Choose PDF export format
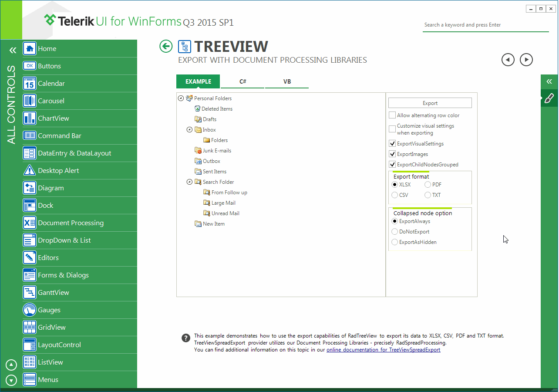 [x=428, y=185]
